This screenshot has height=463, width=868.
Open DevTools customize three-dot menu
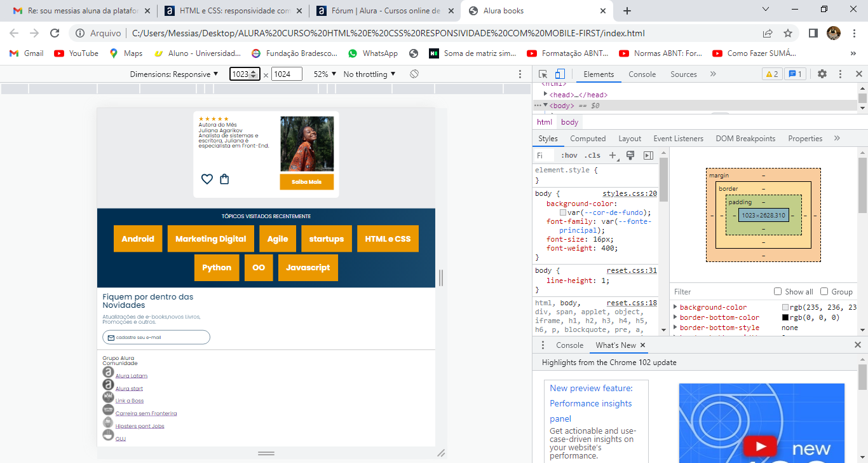coord(840,74)
